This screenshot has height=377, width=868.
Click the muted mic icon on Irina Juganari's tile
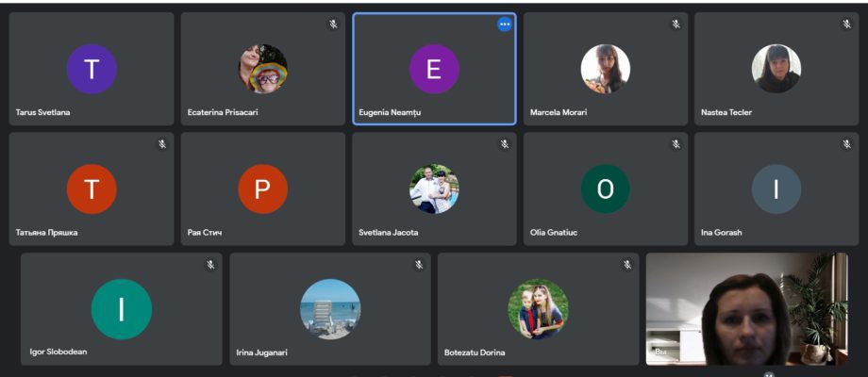419,265
